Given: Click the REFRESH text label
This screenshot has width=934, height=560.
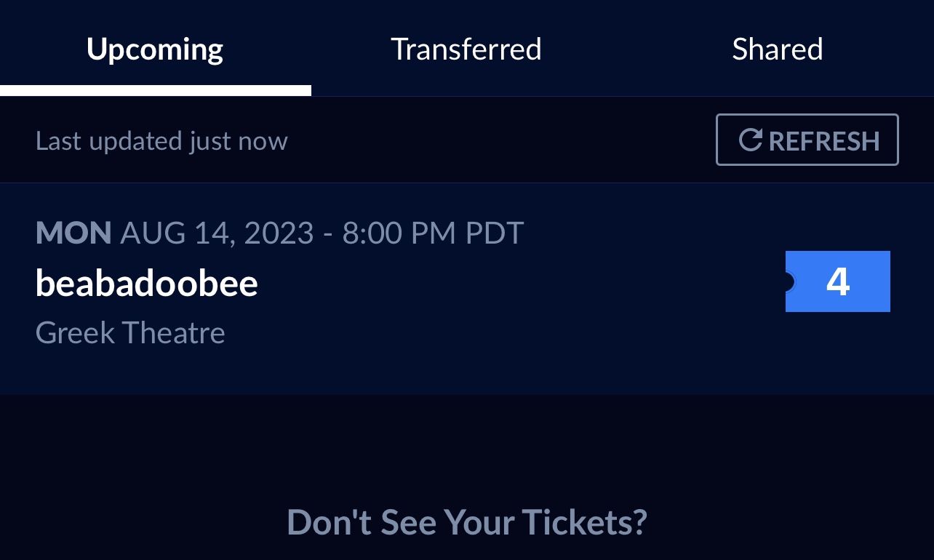Looking at the screenshot, I should [x=824, y=140].
